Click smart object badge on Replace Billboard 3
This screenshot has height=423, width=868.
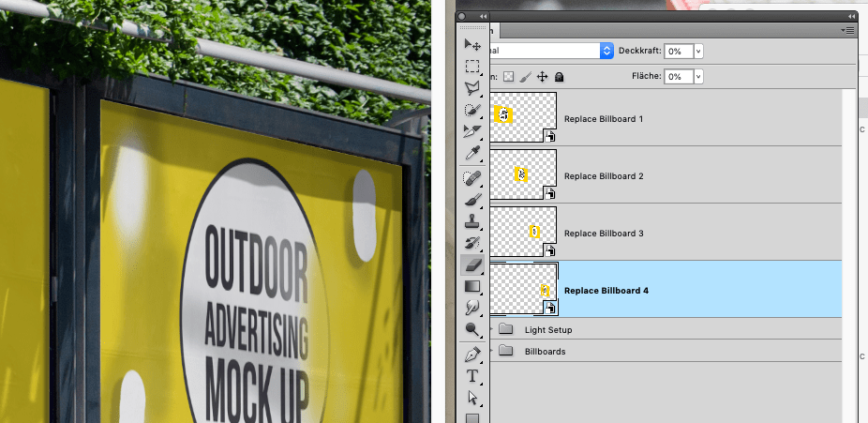[549, 250]
